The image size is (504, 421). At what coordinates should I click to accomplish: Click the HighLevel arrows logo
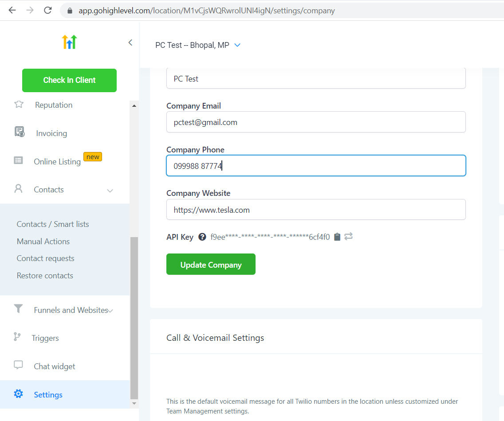[x=69, y=42]
